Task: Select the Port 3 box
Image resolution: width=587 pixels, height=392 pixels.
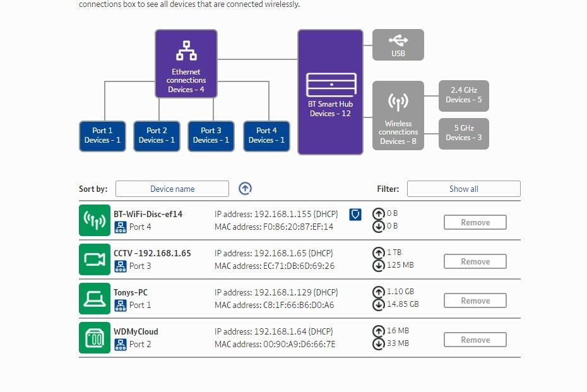Action: click(x=211, y=136)
